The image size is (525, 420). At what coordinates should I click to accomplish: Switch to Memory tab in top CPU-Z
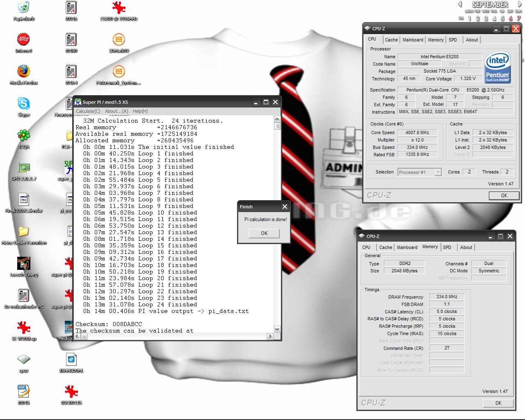[x=436, y=40]
